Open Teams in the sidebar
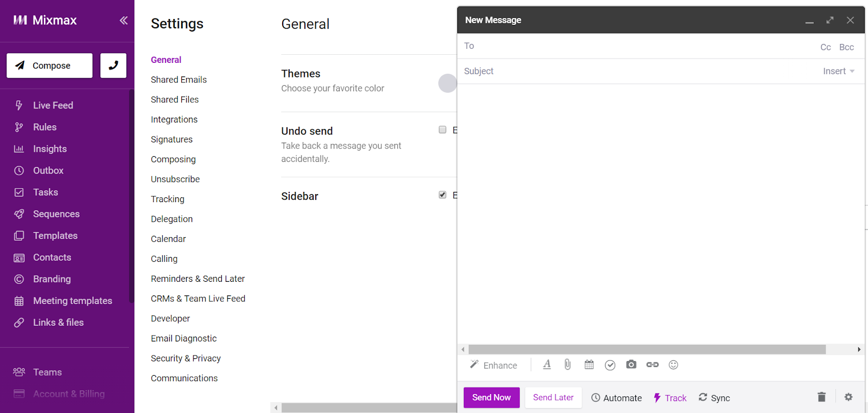 [47, 372]
